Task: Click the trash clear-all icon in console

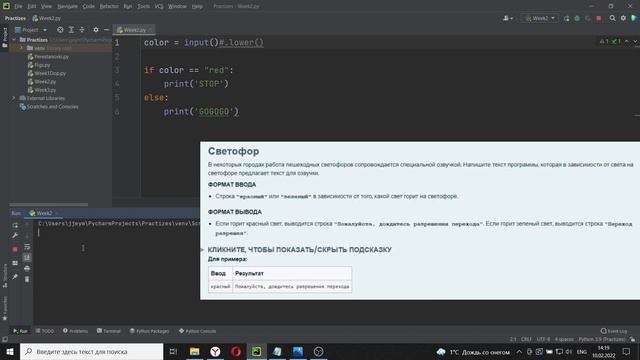Action: [x=27, y=279]
